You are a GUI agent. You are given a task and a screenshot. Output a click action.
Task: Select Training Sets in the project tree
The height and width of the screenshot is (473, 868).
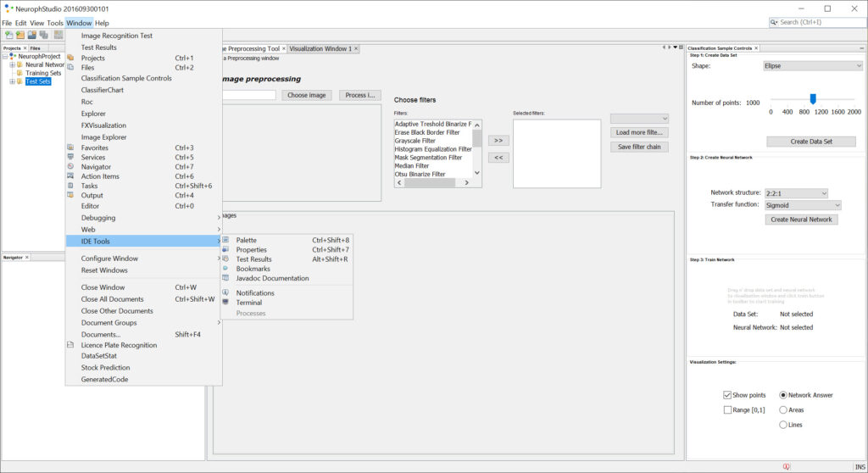pos(43,73)
